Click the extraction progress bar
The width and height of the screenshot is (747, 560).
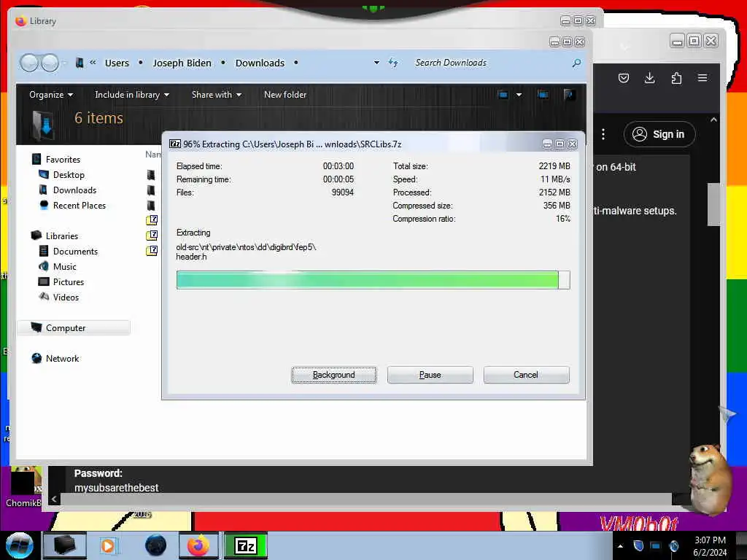[373, 280]
